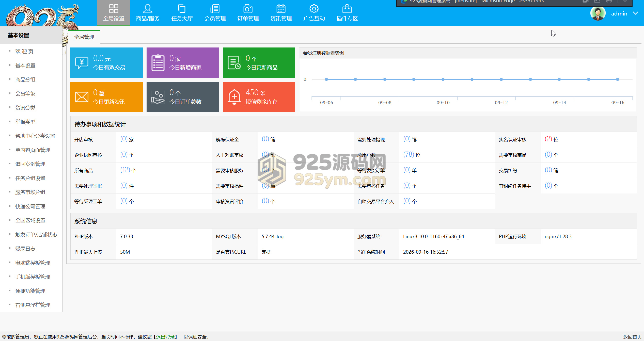The height and width of the screenshot is (341, 644).
Task: Open the 会员管理 document icon menu
Action: pos(215,9)
